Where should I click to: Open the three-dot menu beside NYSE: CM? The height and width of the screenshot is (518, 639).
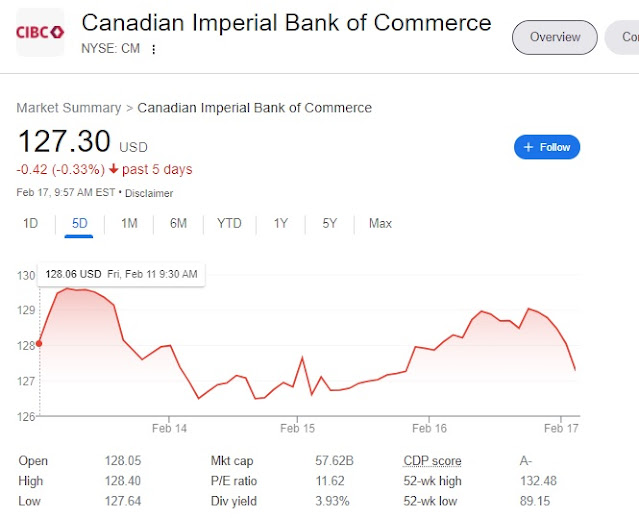154,48
